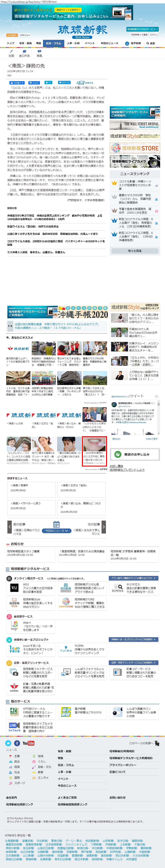Click プラン紹介と購読チケットの購入はこちら button
The width and height of the screenshot is (165, 868).
point(134,578)
